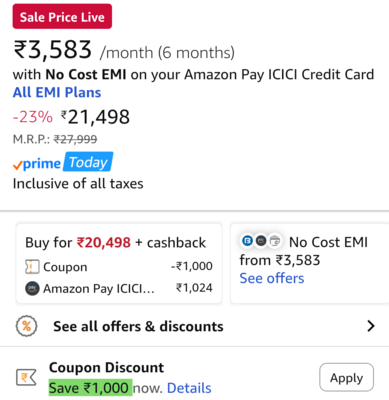Image resolution: width=389 pixels, height=400 pixels.
Task: Click the highlighted Save ₹1,000 text
Action: point(91,387)
